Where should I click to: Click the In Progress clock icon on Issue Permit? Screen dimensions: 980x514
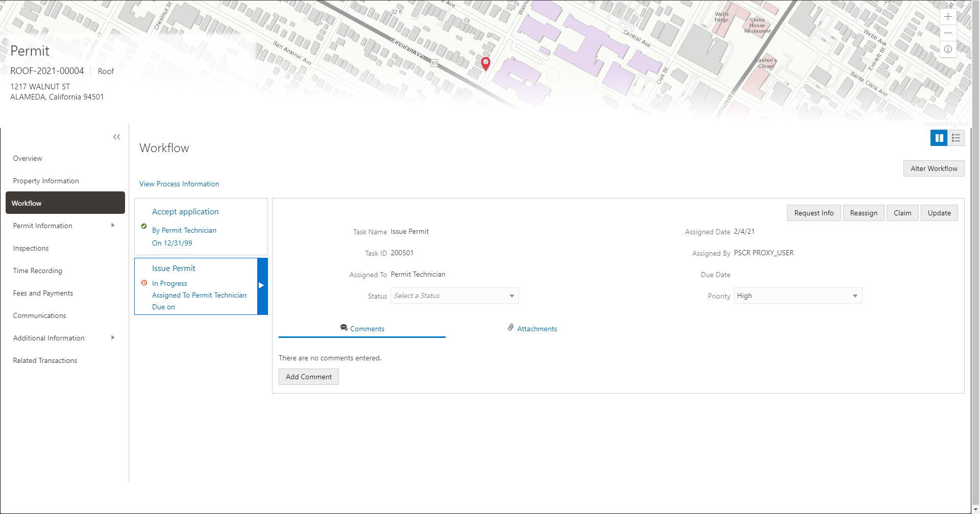(x=143, y=283)
